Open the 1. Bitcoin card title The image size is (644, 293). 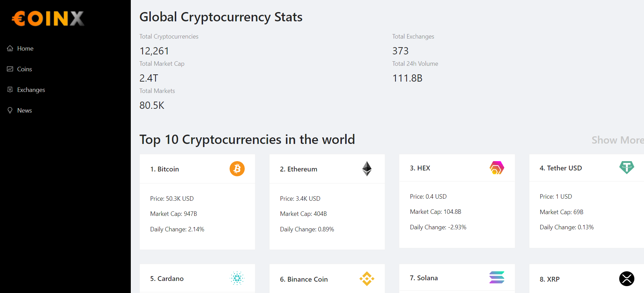pos(165,169)
